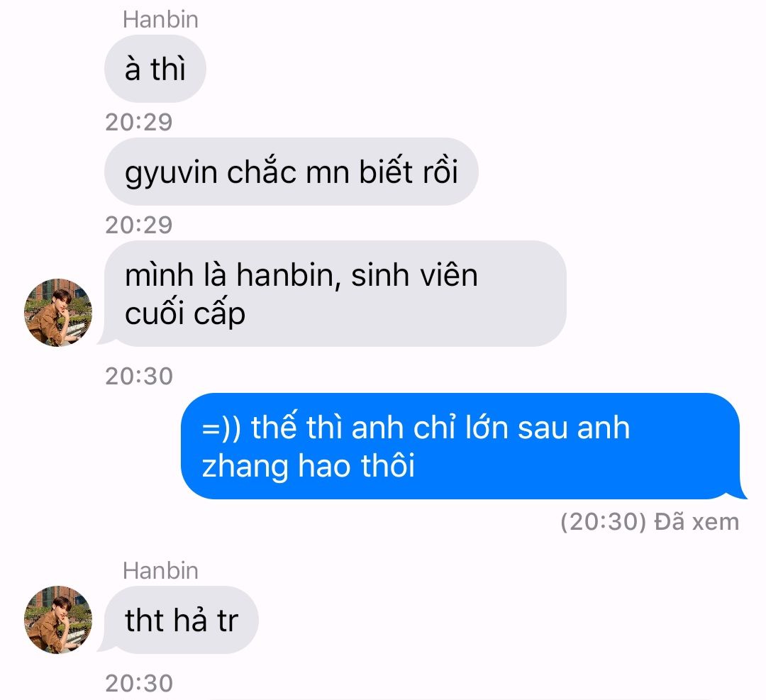Tap the 20:30 timestamp under 'cuối cấp' message
766x700 pixels.
[x=139, y=376]
